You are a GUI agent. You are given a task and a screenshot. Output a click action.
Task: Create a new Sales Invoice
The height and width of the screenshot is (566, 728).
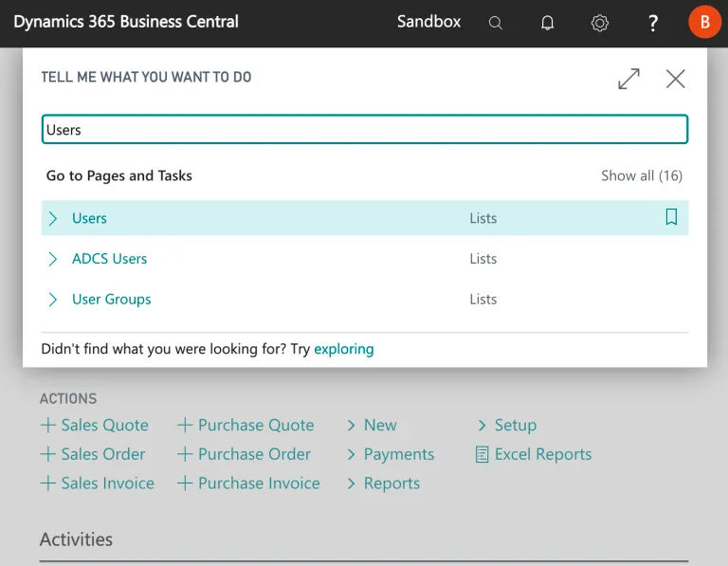click(108, 483)
